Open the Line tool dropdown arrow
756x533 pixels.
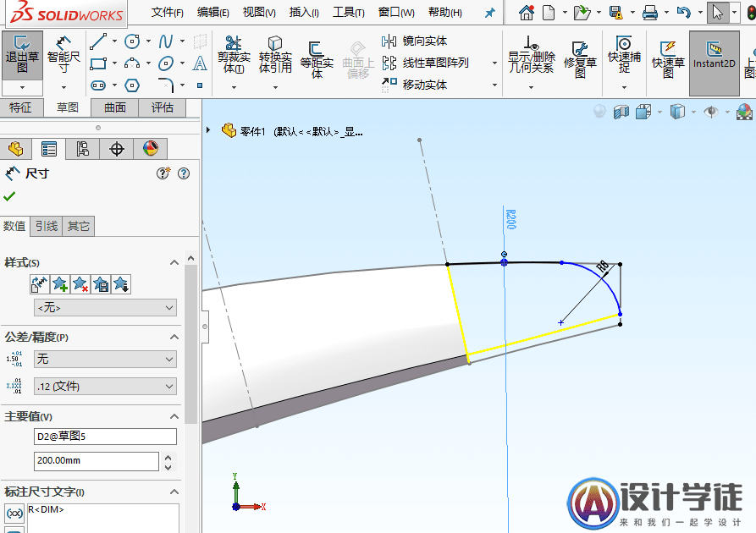pyautogui.click(x=114, y=41)
